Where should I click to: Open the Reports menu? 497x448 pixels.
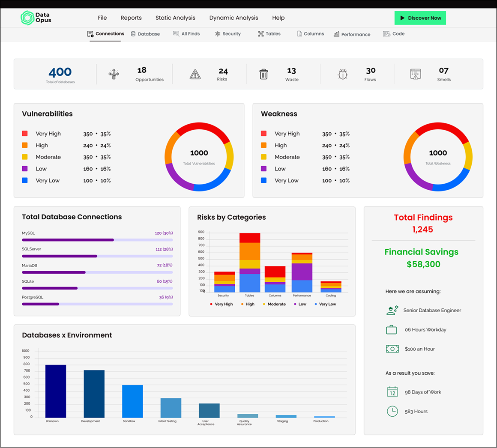131,18
